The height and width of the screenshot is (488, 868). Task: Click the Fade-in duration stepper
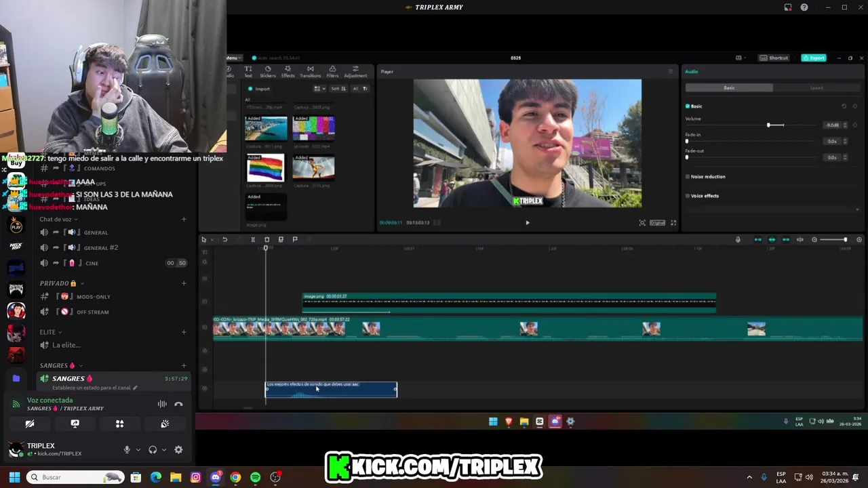click(845, 141)
